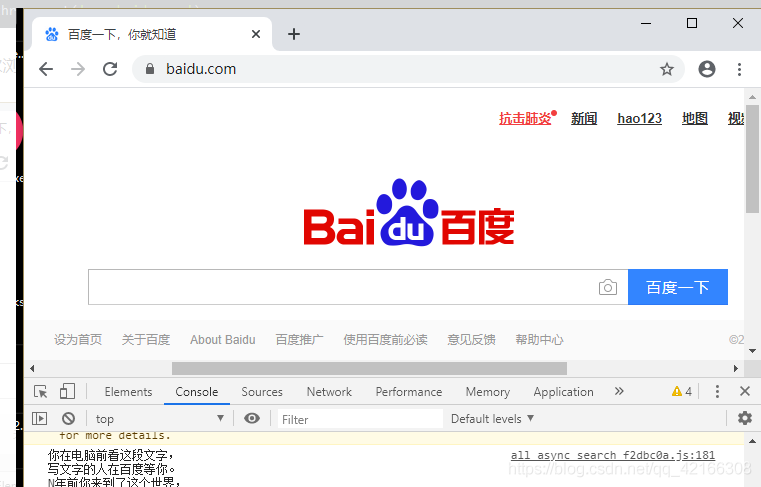Bookmark this page with the star icon
The image size is (761, 487).
(667, 69)
